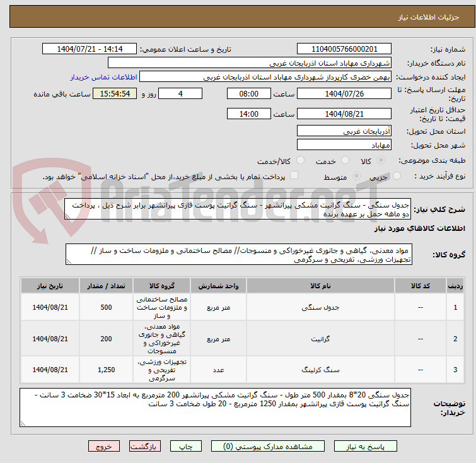
Task: Click the تاریخ و ساعت اعلان عمومی field
Action: [90, 49]
